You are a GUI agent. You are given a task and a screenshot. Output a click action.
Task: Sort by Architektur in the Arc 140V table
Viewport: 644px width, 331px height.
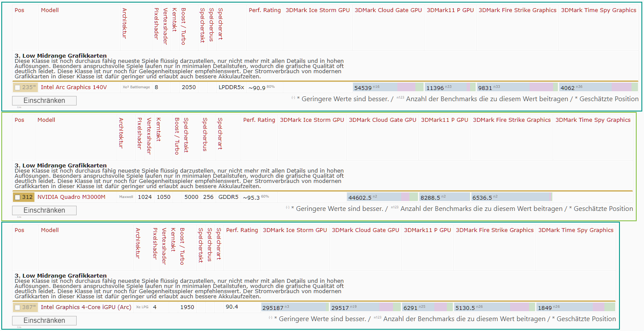[x=125, y=23]
